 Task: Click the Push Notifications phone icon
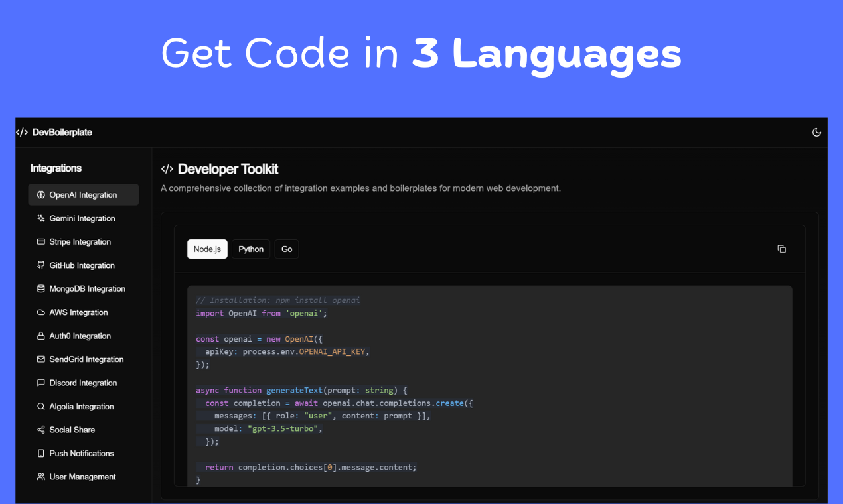(41, 454)
